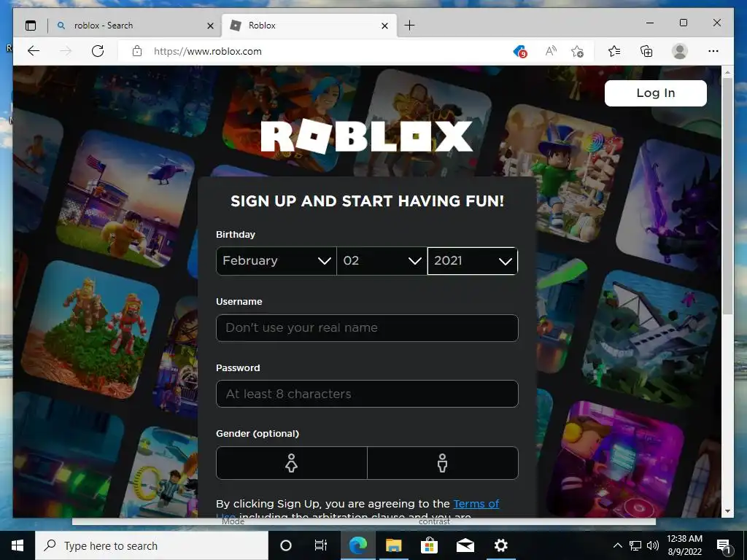Close the roblox - Search tab
This screenshot has height=560, width=747.
click(x=210, y=26)
